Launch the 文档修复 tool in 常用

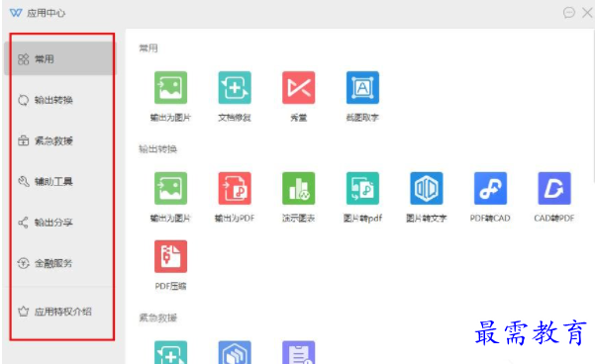point(235,88)
